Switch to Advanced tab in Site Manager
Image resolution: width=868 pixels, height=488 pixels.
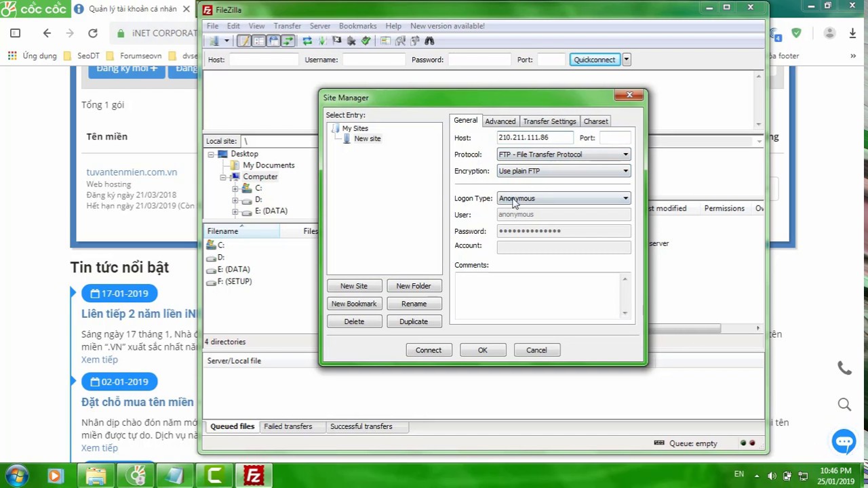click(500, 121)
